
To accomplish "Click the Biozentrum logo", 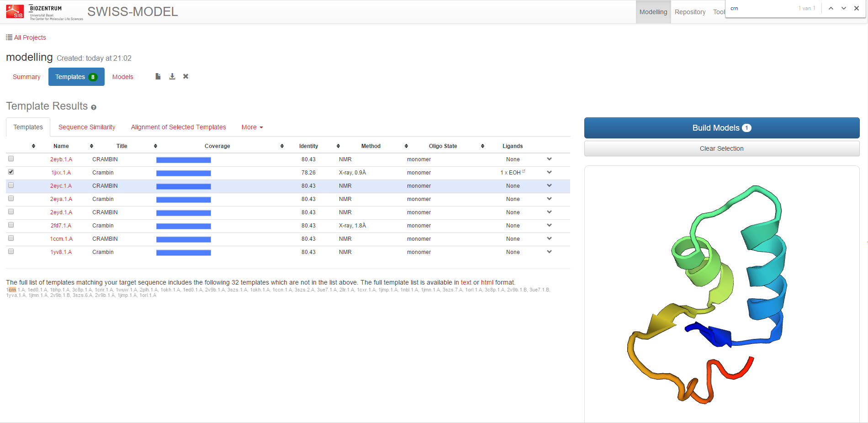I will click(56, 12).
